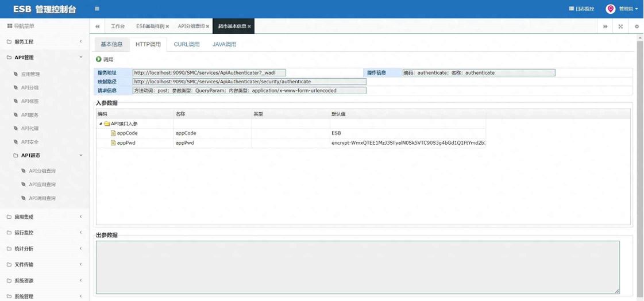
Task: Open API分组查询 under API超市 sidebar
Action: 42,171
